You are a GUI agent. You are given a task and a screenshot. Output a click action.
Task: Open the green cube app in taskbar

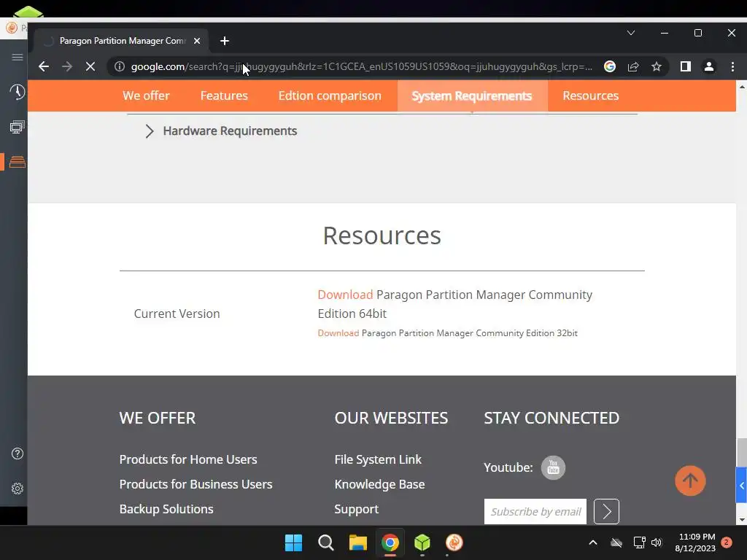422,542
